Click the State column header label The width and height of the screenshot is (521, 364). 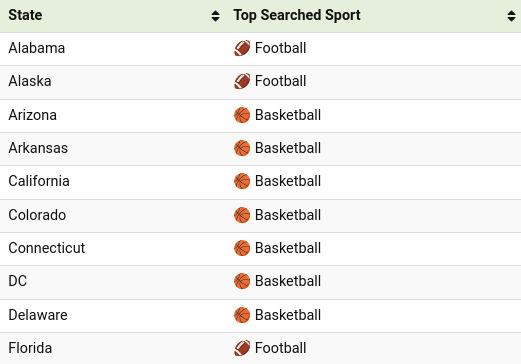25,15
